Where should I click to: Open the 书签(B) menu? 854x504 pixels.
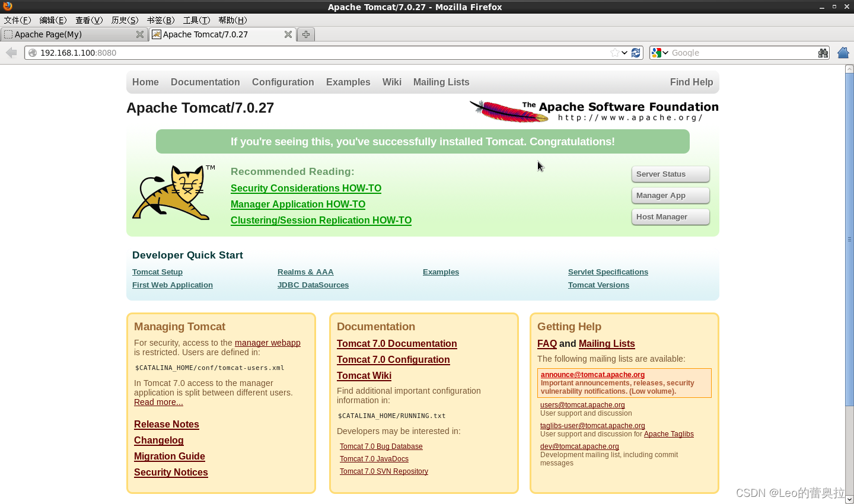161,20
